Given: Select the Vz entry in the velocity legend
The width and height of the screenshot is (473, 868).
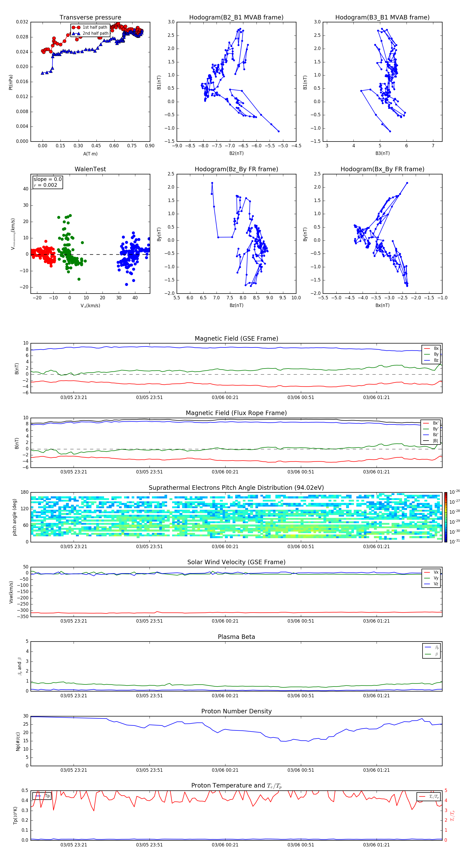Looking at the screenshot, I should (431, 584).
